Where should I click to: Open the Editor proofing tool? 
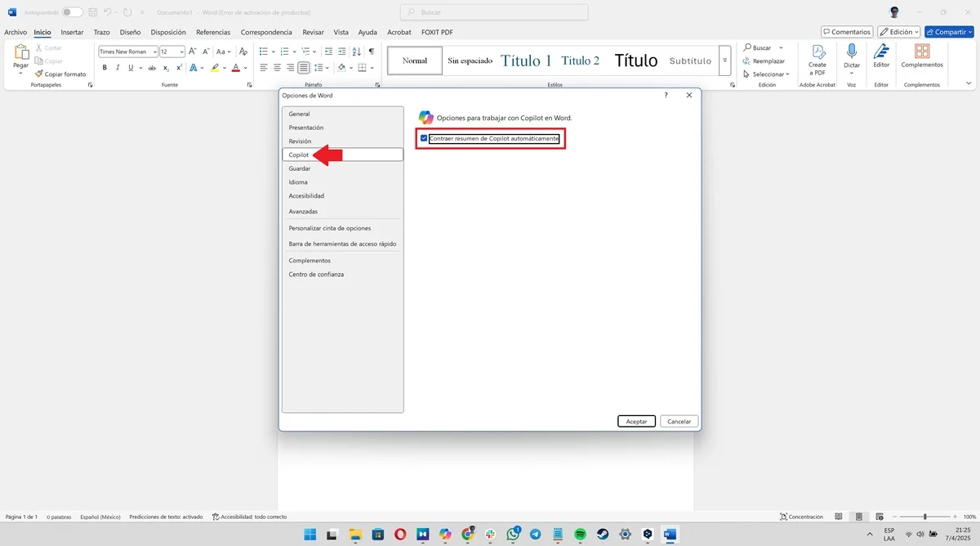click(881, 56)
